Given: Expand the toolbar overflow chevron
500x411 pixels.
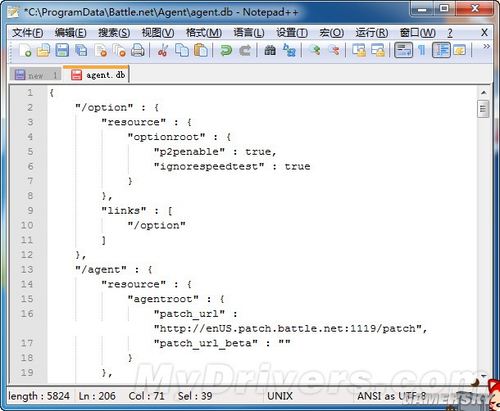Looking at the screenshot, I should 486,46.
